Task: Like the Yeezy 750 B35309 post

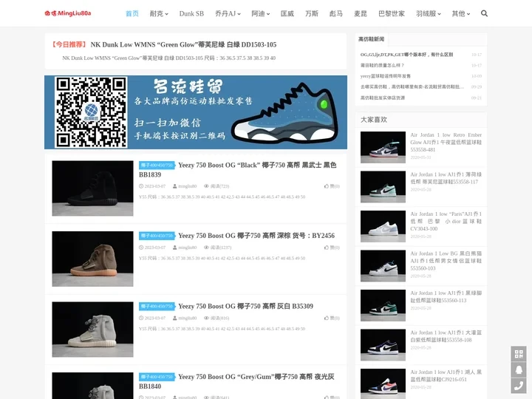Action: (332, 318)
